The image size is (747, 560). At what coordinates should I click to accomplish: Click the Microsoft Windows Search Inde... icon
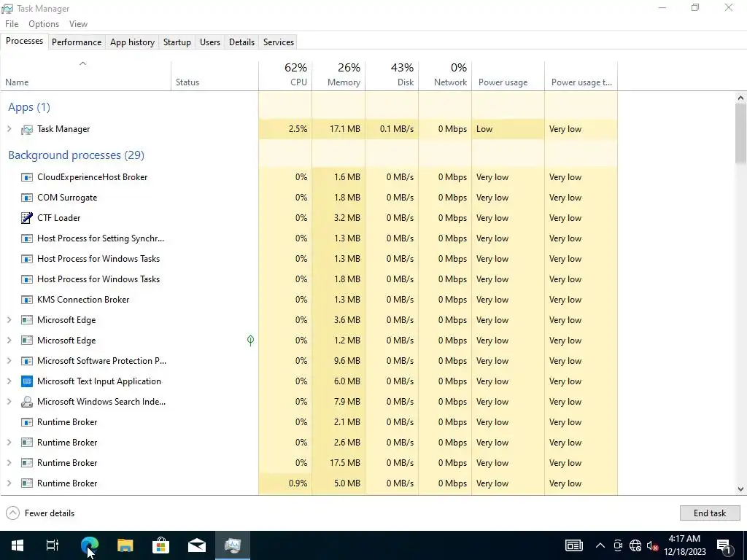[27, 402]
